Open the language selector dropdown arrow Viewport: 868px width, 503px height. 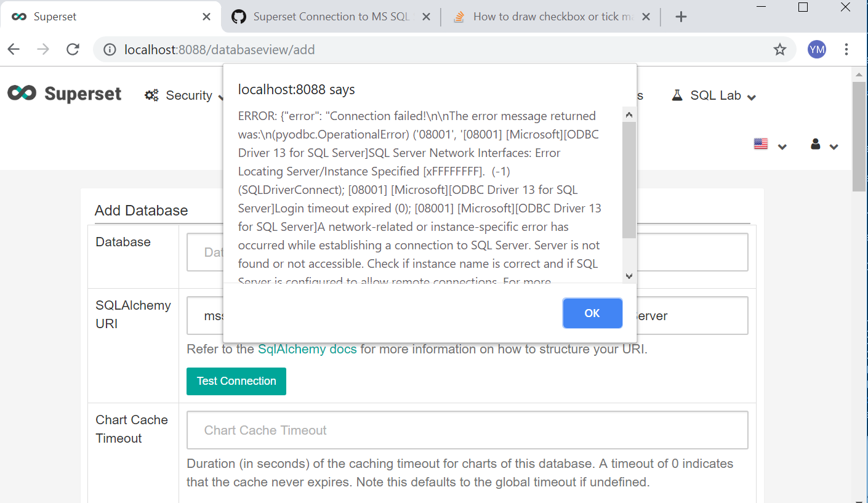coord(782,147)
